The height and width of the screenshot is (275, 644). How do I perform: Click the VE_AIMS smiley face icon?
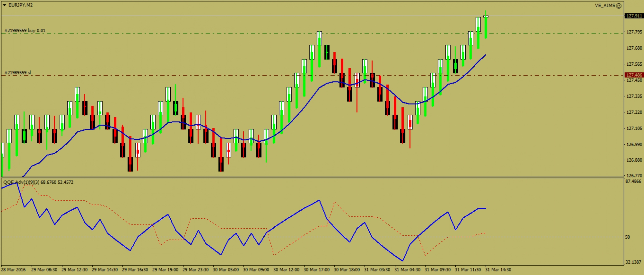tap(619, 6)
